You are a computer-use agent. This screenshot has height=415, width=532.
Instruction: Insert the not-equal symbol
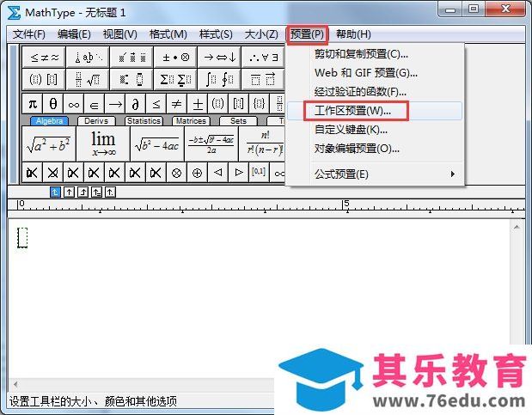click(177, 104)
